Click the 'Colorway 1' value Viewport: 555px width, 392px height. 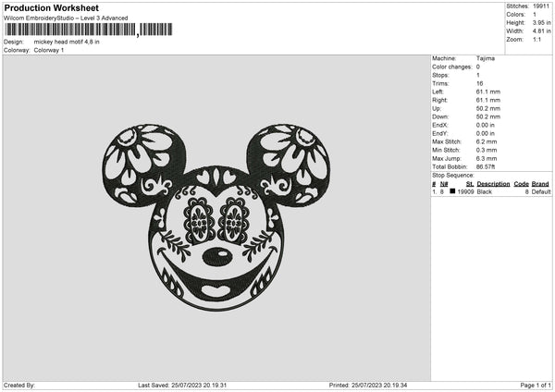pos(49,50)
